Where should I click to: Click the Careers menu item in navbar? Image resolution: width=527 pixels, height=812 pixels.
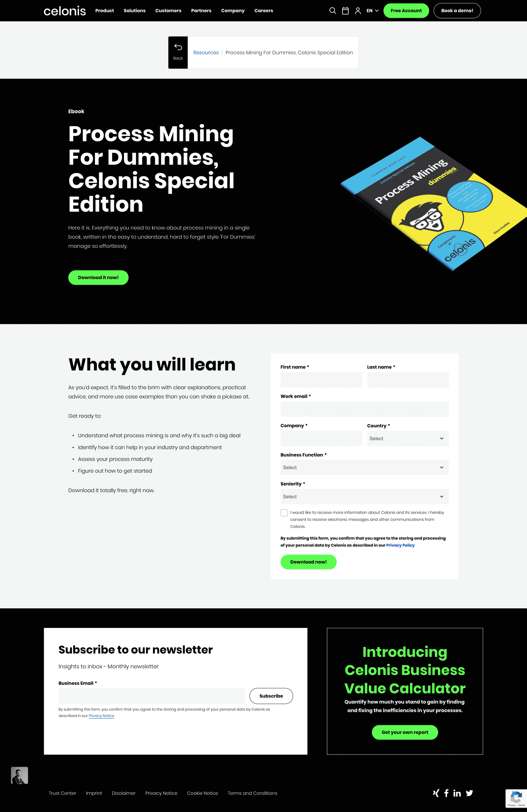(x=263, y=10)
